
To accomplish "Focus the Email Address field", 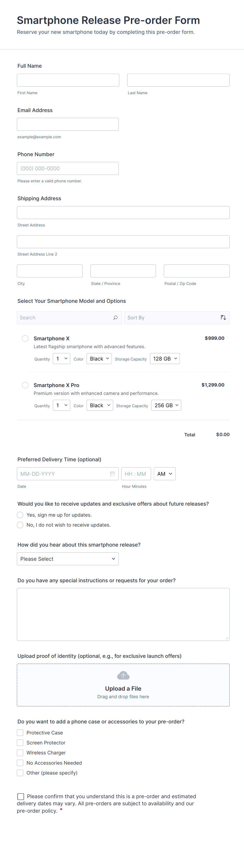I will (x=68, y=124).
